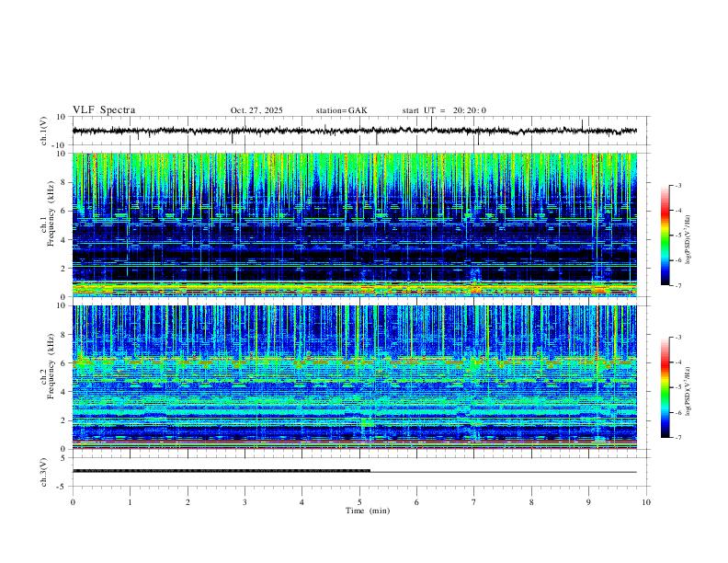Viewport: 728px width, 563px height.
Task: Click the "Time (min)" axis title
Action: click(368, 511)
